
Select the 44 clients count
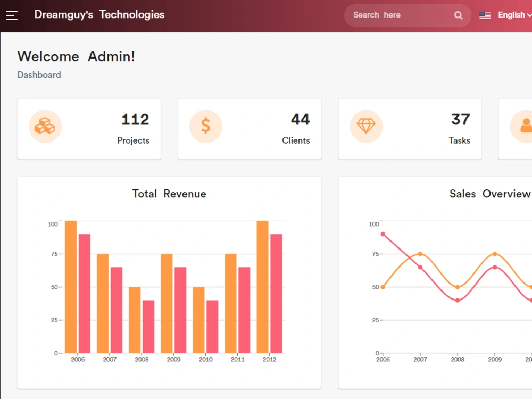[x=300, y=119]
